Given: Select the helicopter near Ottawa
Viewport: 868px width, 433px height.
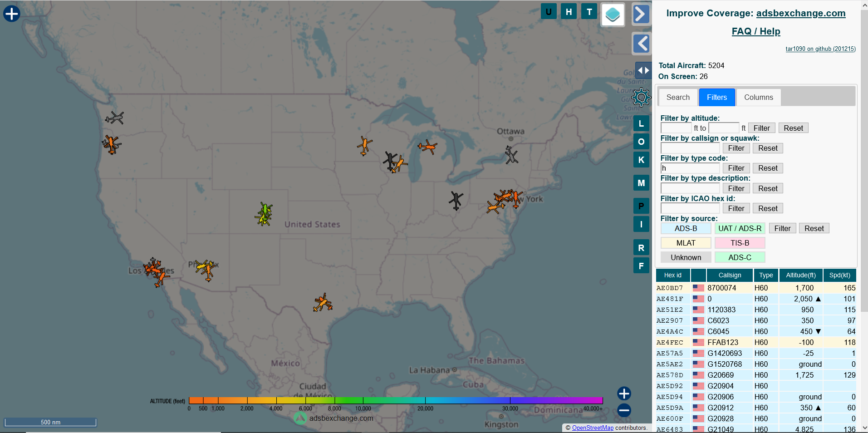Looking at the screenshot, I should coord(511,155).
